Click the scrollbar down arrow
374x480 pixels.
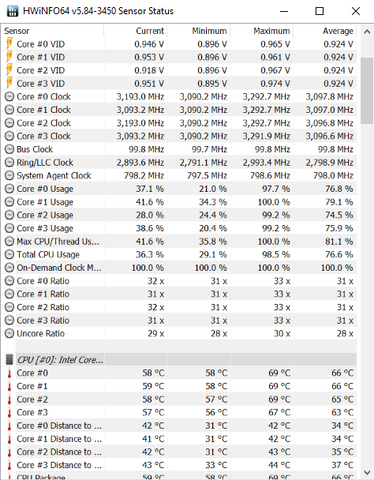tap(367, 472)
